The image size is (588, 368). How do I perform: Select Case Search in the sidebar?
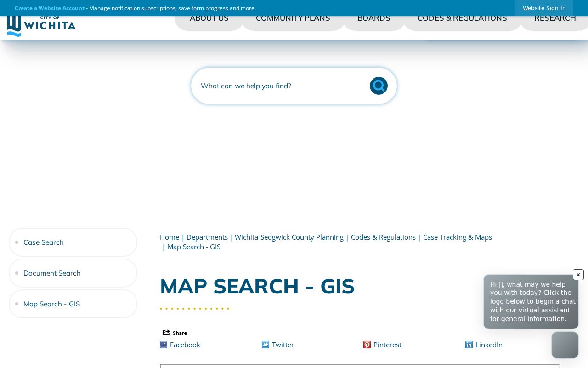pos(73,242)
